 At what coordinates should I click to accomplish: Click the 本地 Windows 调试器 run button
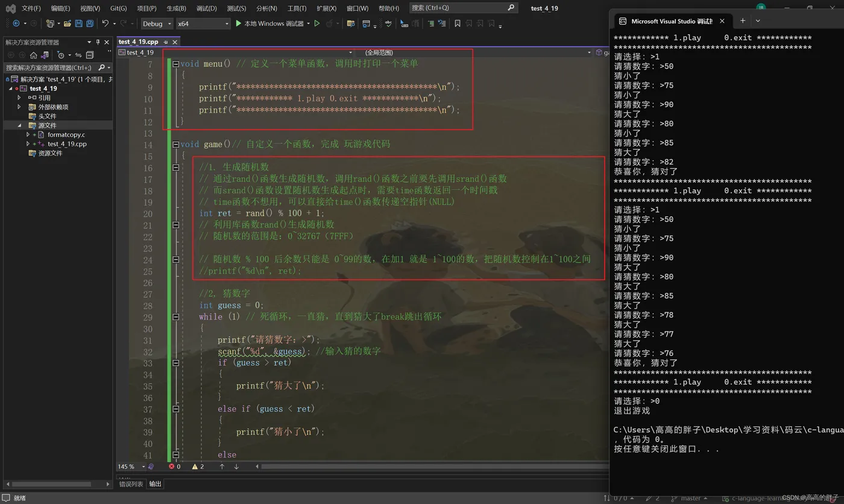click(269, 24)
